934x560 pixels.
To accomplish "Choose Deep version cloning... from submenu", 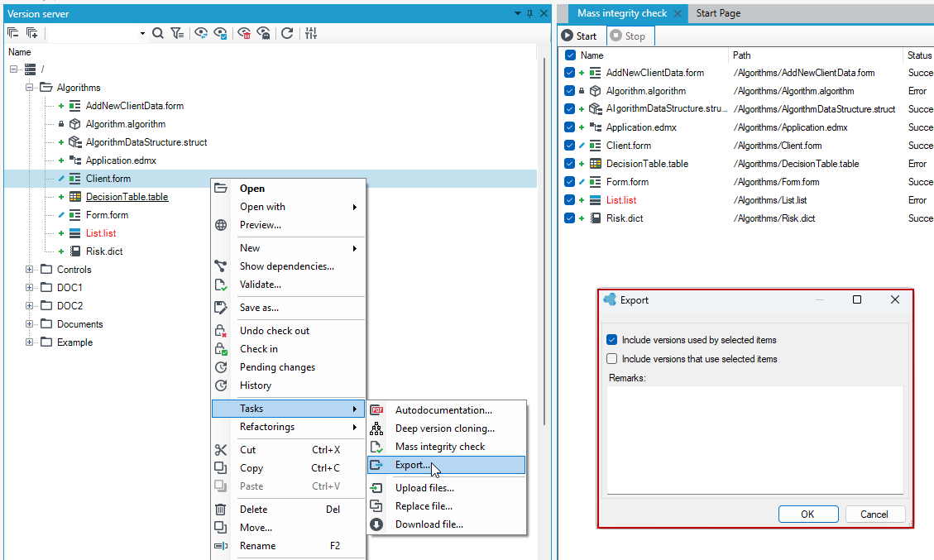I will (446, 428).
